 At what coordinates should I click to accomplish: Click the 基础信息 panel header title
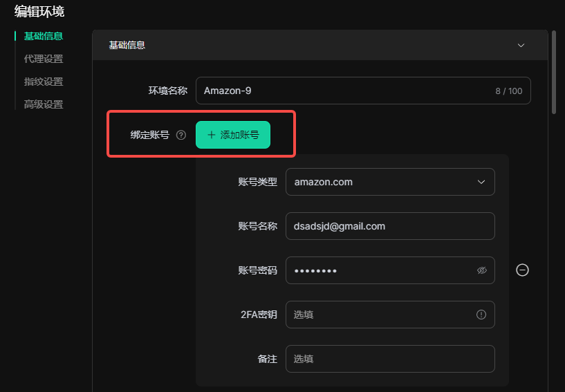[x=127, y=46]
